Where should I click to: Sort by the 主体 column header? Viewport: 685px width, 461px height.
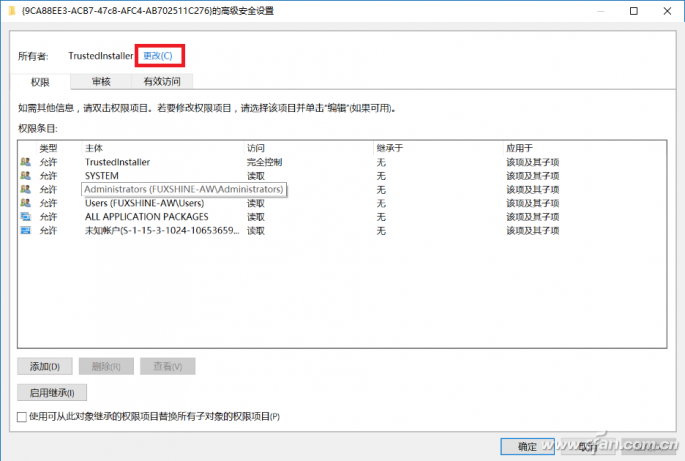pyautogui.click(x=94, y=147)
